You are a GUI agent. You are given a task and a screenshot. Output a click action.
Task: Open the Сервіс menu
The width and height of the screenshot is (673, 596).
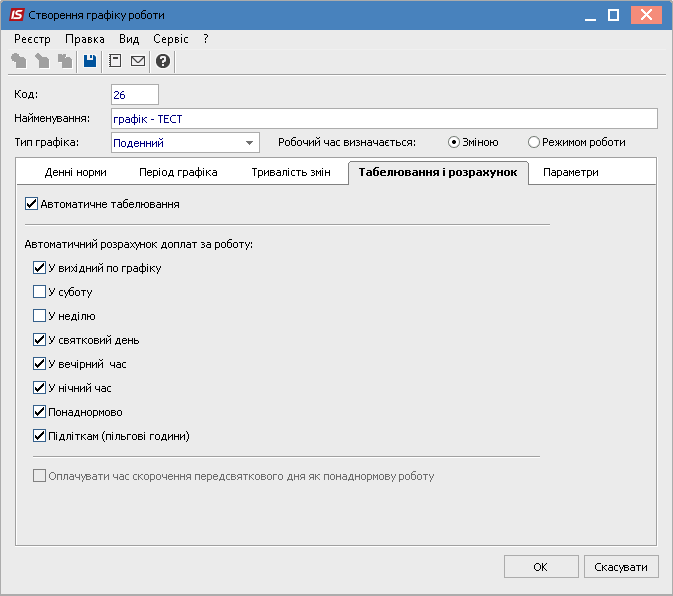(x=170, y=38)
